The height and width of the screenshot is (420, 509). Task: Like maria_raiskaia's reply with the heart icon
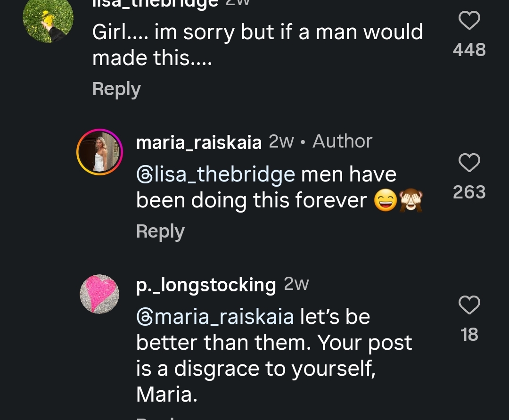(x=469, y=163)
